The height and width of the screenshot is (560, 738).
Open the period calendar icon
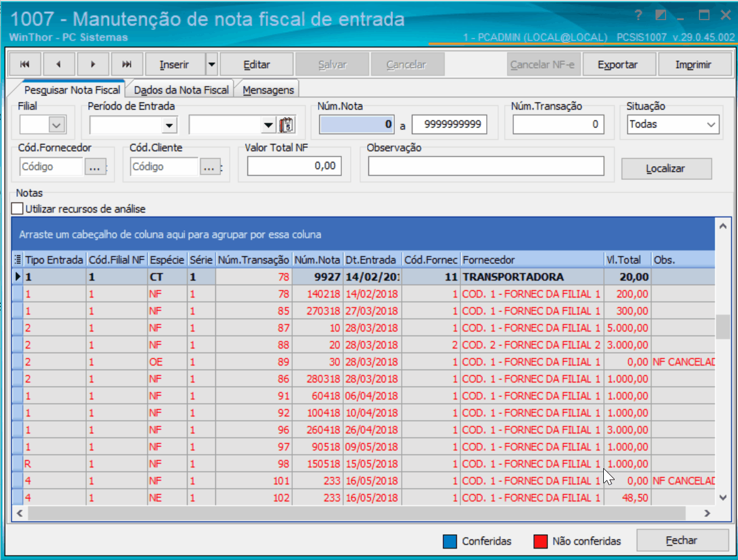(x=287, y=125)
